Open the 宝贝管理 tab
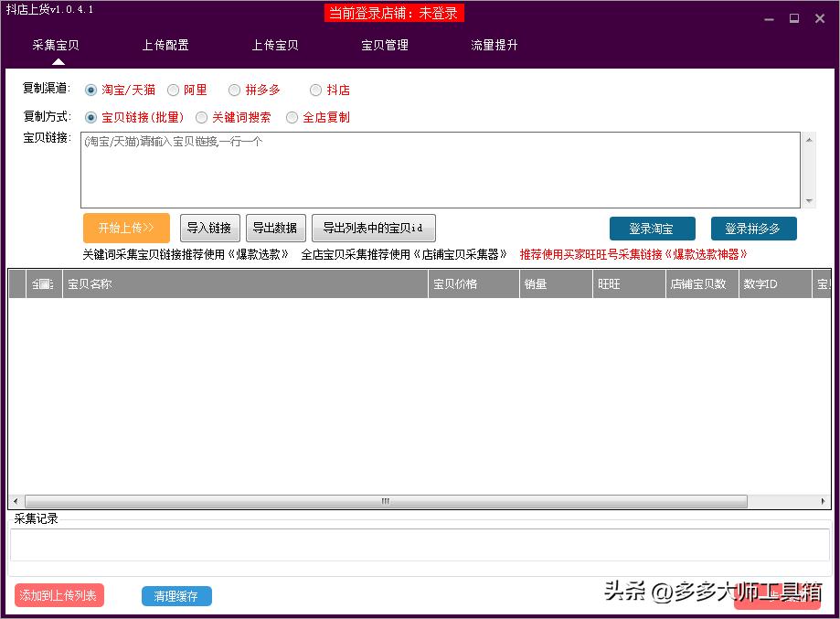The image size is (840, 619). pyautogui.click(x=384, y=44)
